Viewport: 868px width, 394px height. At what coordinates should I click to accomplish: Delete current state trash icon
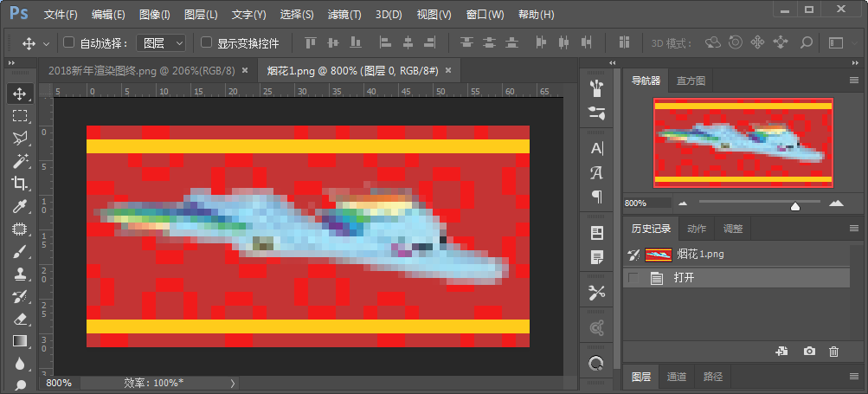(x=833, y=352)
